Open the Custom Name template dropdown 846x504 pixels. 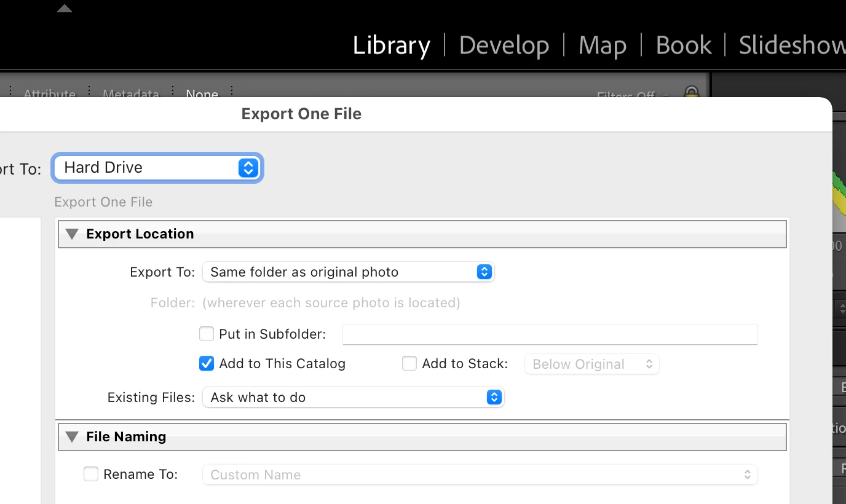point(480,474)
